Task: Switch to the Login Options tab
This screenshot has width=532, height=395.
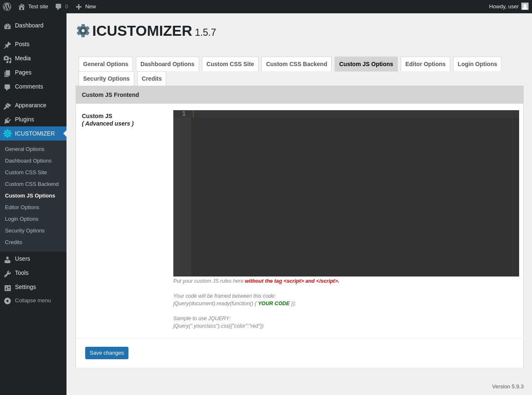Action: click(477, 64)
